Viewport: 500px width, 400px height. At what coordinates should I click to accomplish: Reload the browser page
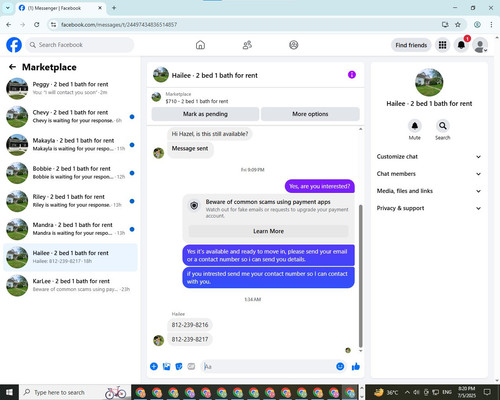coord(37,25)
